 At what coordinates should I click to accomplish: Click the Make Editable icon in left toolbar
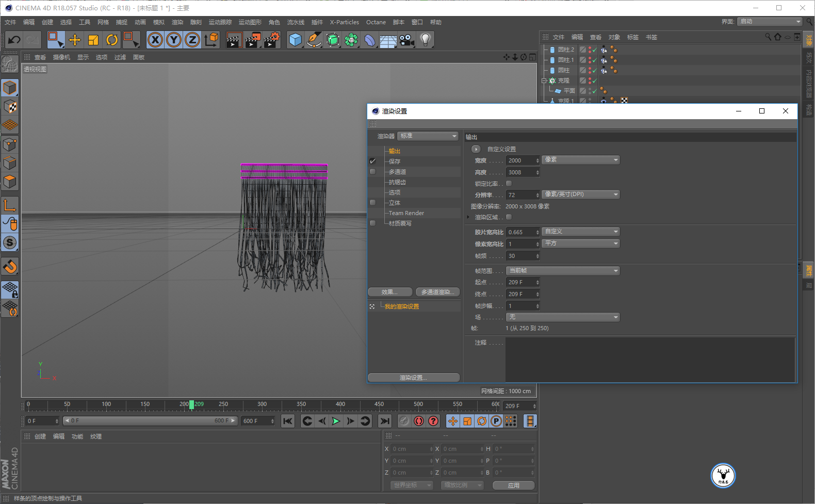(9, 64)
